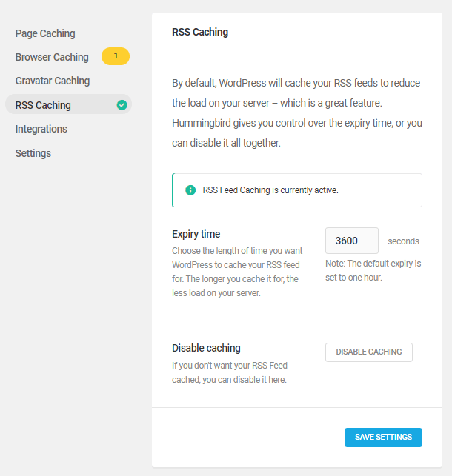
Task: Click the 'RSS Feed Caching is currently active' notice
Action: click(297, 190)
